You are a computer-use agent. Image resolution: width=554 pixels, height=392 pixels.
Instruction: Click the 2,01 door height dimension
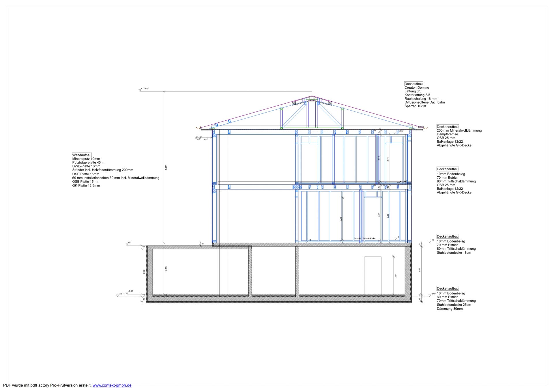[x=396, y=276]
